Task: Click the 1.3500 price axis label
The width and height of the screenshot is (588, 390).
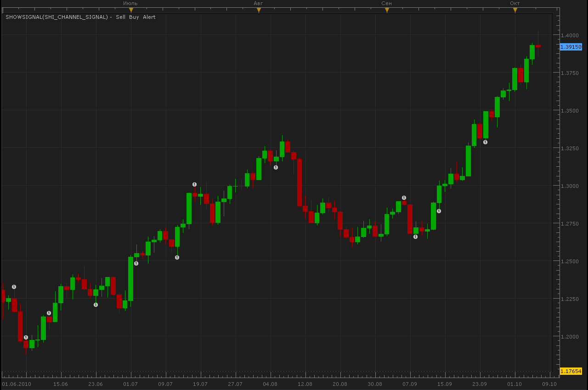Action: coord(569,111)
